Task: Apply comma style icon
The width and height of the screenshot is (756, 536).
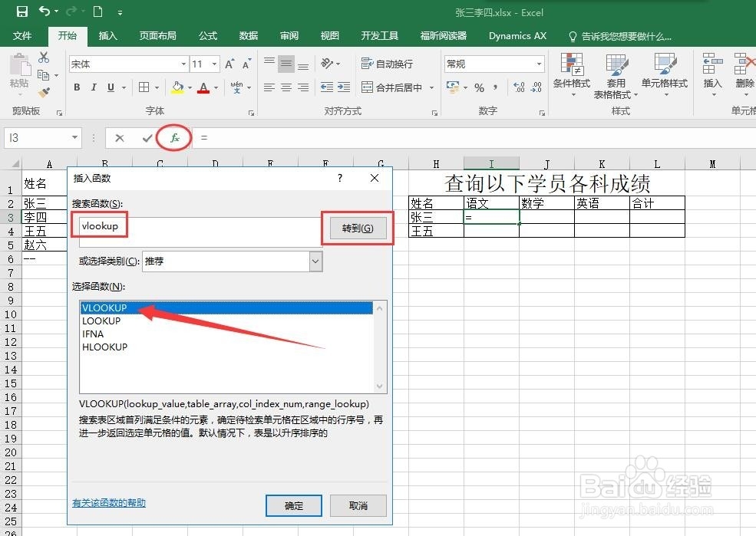Action: [496, 87]
